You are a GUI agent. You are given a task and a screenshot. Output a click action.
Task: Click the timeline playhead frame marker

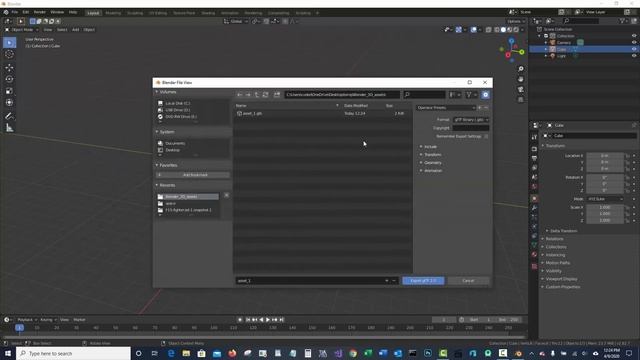click(x=19, y=328)
